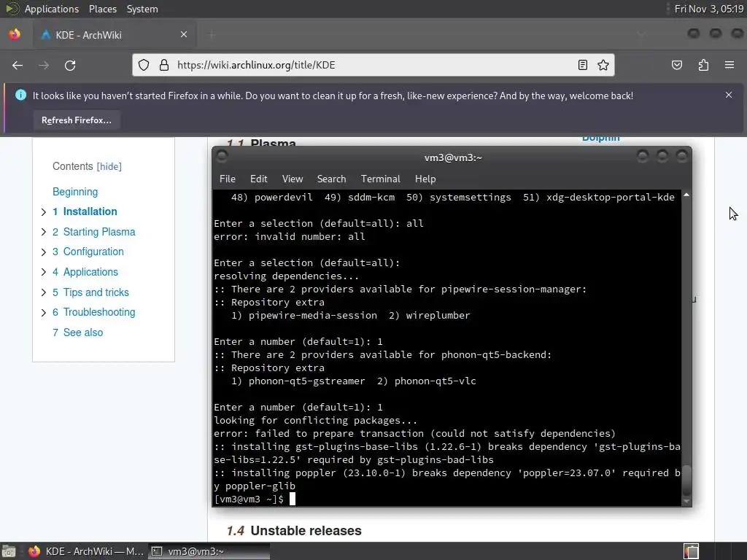Click the URL address bar field
This screenshot has height=560, width=747.
(x=374, y=65)
